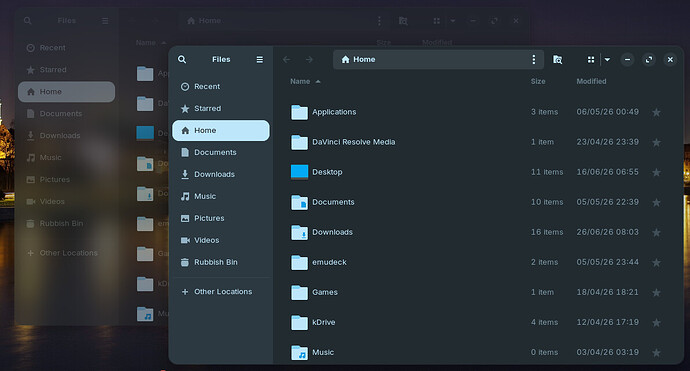690x371 pixels.
Task: Sort by the Modified column header
Action: click(x=591, y=81)
